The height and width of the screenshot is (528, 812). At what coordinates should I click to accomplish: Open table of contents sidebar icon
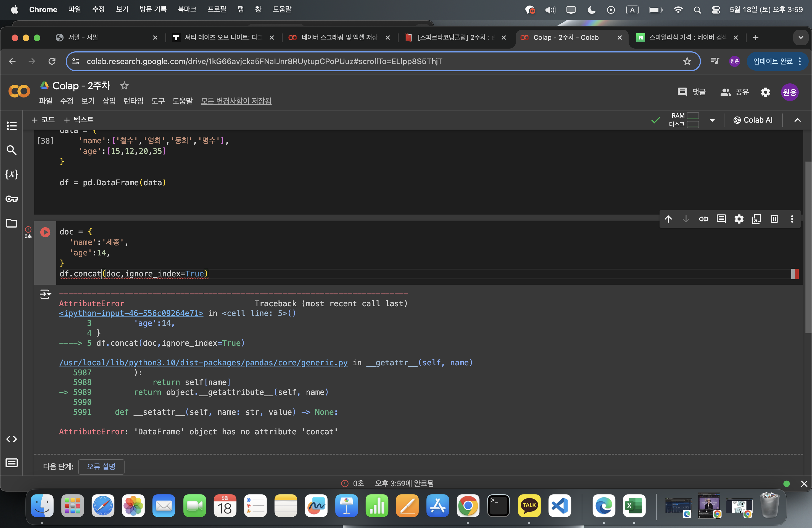click(12, 126)
